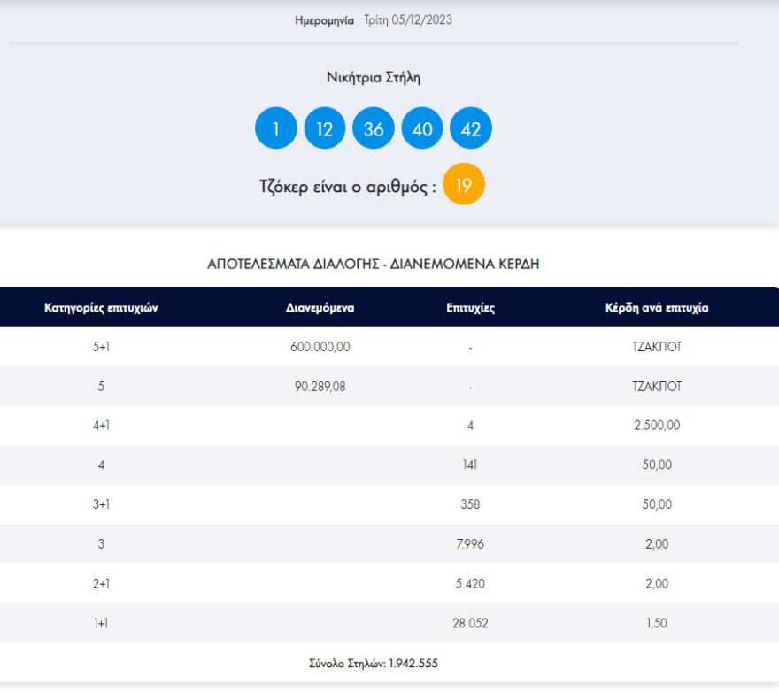Click the 28.052 winners count

(470, 623)
